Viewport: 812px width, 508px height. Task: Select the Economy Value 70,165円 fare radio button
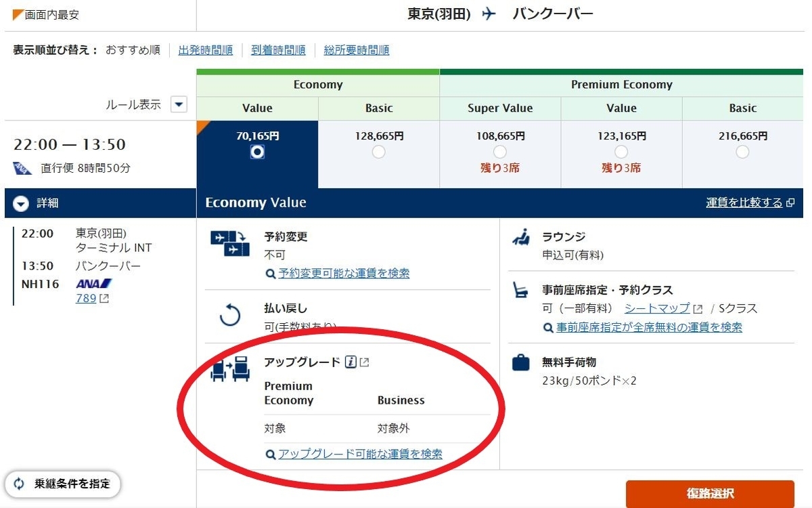pyautogui.click(x=257, y=152)
